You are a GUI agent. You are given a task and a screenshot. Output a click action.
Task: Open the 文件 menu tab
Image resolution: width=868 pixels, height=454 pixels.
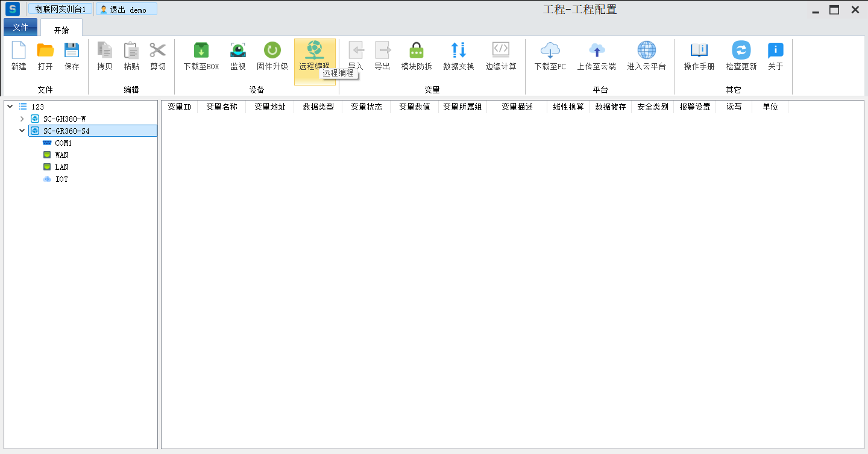(x=20, y=27)
